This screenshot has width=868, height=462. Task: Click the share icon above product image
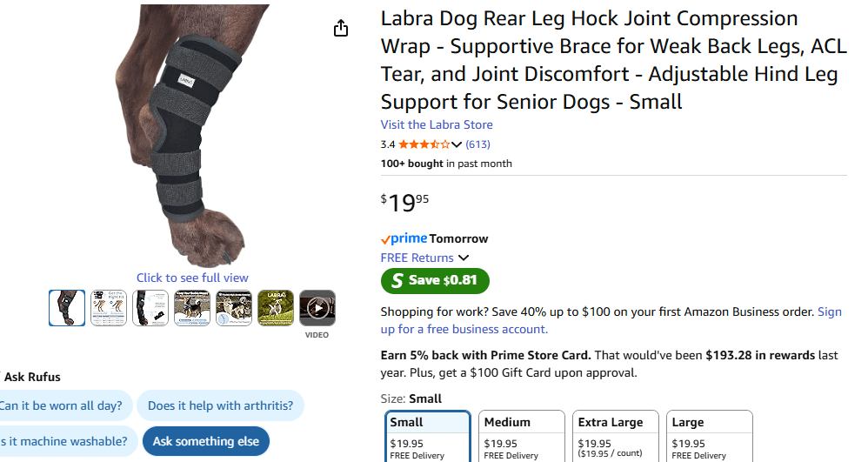coord(341,29)
